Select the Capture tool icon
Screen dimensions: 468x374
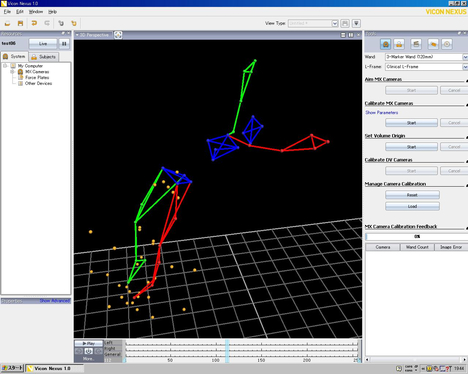[x=416, y=44]
